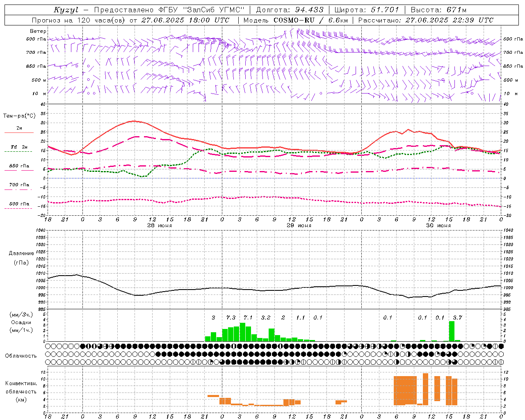
Task: Click the 3-hour precipitation value 7.3
Action: (231, 317)
